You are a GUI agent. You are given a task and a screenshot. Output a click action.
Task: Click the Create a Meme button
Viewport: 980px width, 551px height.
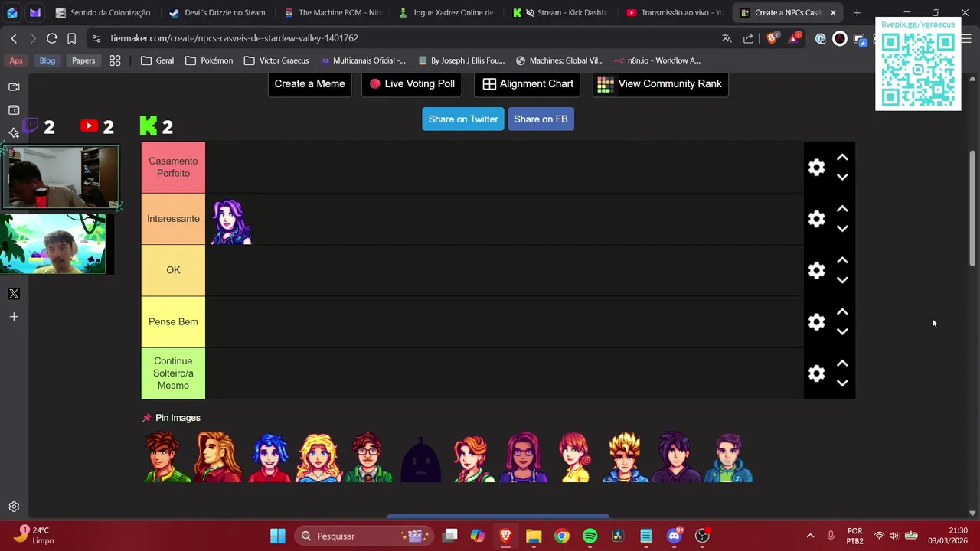coord(309,83)
